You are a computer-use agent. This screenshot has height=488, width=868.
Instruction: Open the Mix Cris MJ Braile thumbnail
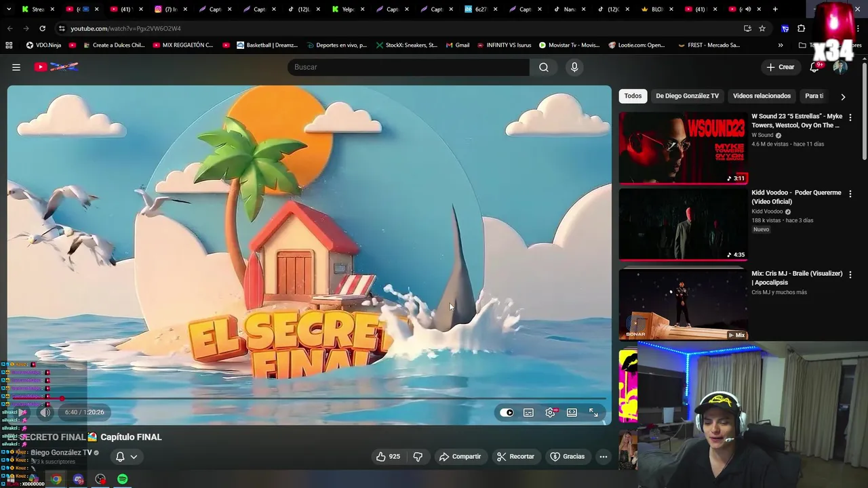[x=683, y=305]
